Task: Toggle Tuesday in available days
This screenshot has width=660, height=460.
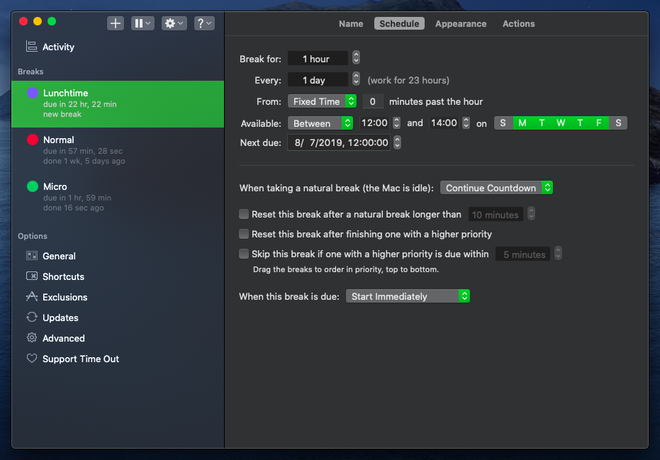Action: tap(542, 123)
